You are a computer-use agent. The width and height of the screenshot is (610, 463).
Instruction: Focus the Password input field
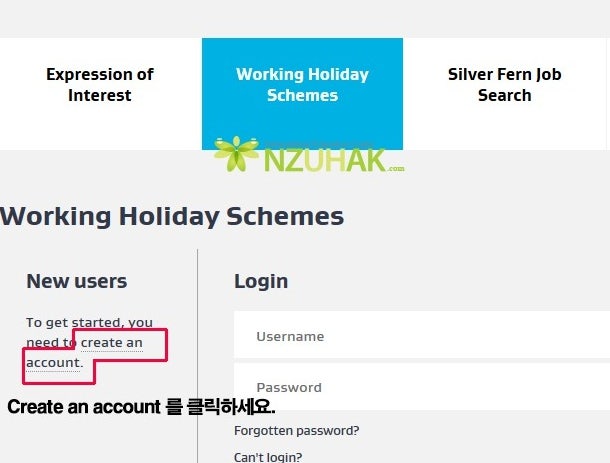tap(422, 386)
